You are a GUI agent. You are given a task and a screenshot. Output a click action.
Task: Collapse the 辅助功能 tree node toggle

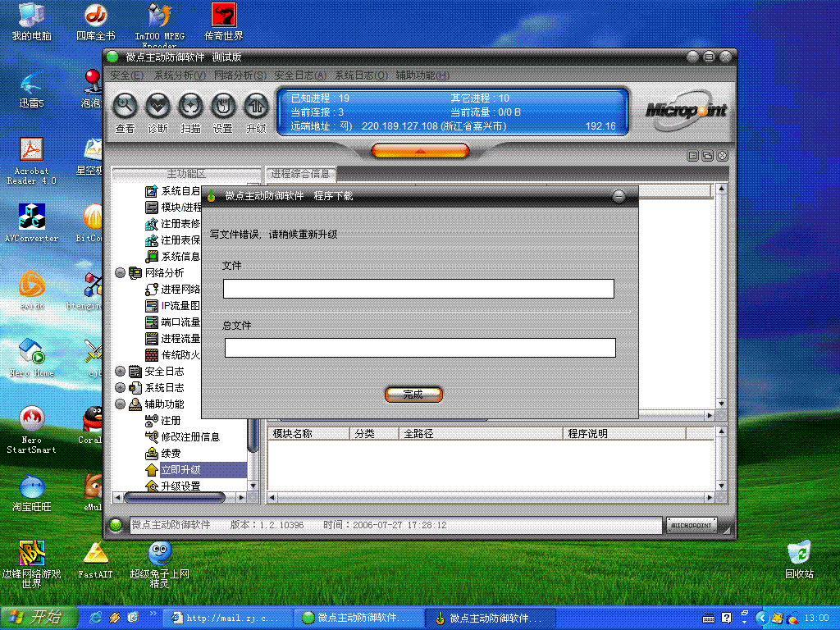121,404
